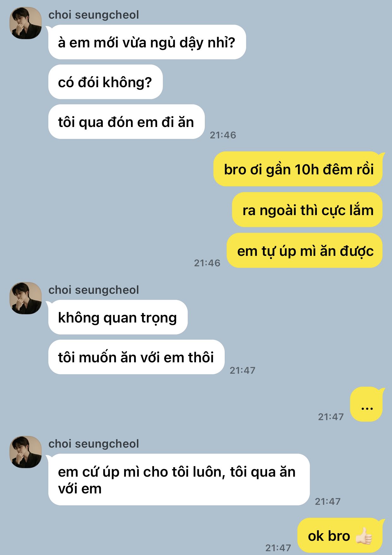Screen dimensions: 392x555
Task: Click the top 'choi seungcheol' sender name
Action: click(x=93, y=15)
